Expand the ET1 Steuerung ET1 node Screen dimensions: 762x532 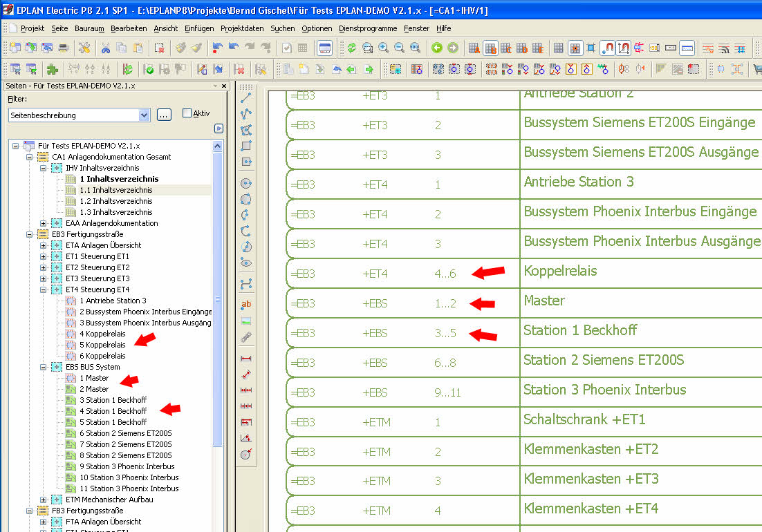pos(44,256)
